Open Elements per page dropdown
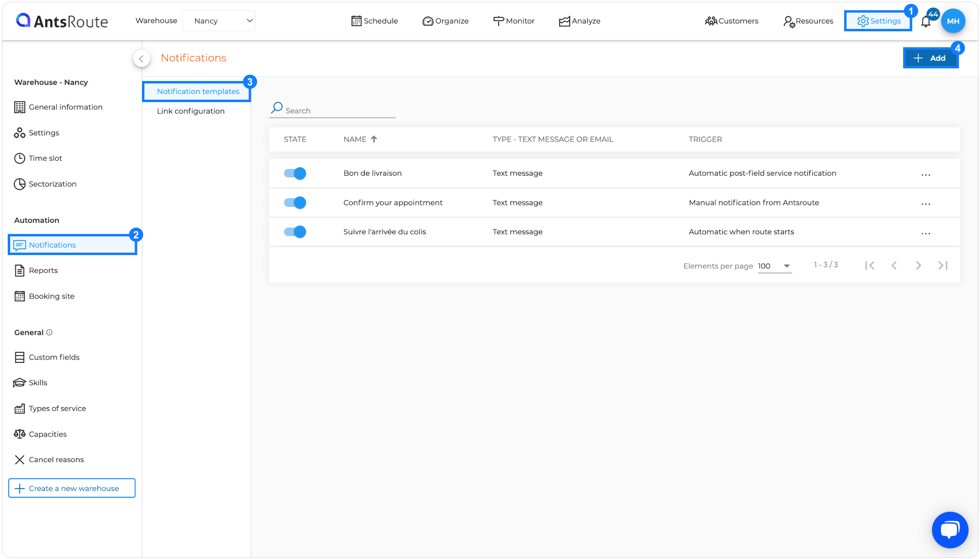Viewport: 980px width, 559px height. coord(775,266)
